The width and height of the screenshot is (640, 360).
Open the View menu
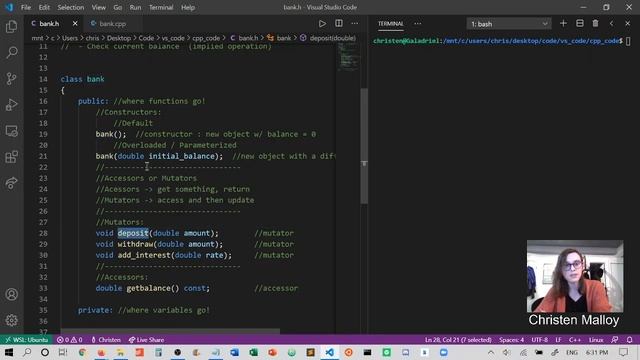point(98,7)
